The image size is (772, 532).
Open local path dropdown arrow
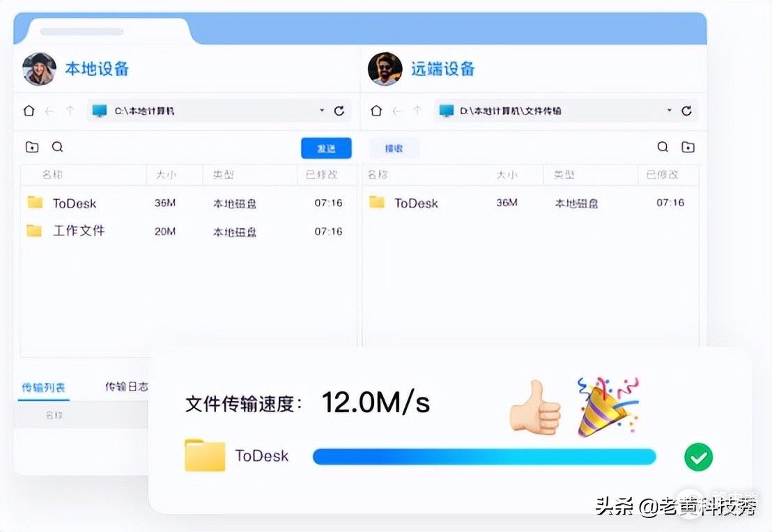322,110
